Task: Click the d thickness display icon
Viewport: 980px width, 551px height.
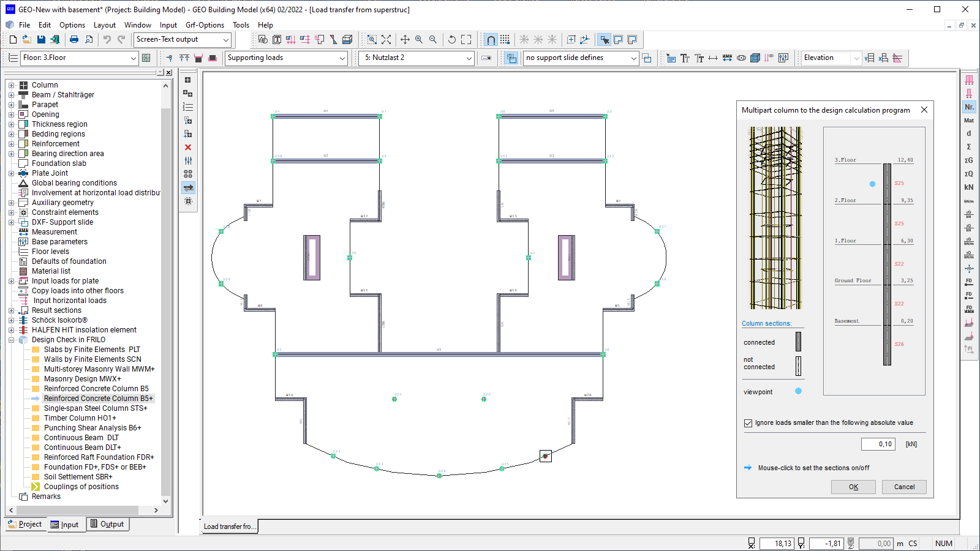Action: (969, 133)
